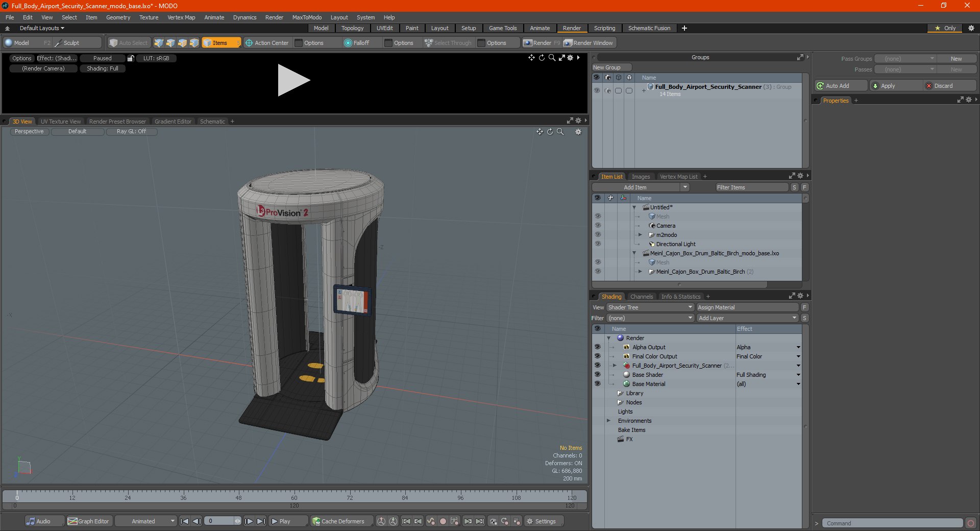Toggle Alpha Output visibility eye
The width and height of the screenshot is (980, 531).
tap(597, 347)
